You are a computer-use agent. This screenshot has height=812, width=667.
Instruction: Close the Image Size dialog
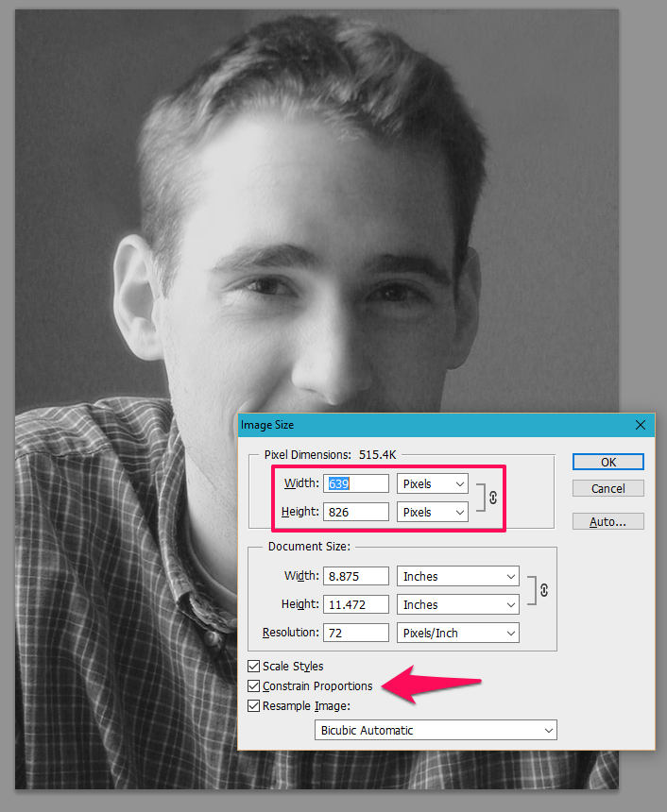pyautogui.click(x=640, y=425)
